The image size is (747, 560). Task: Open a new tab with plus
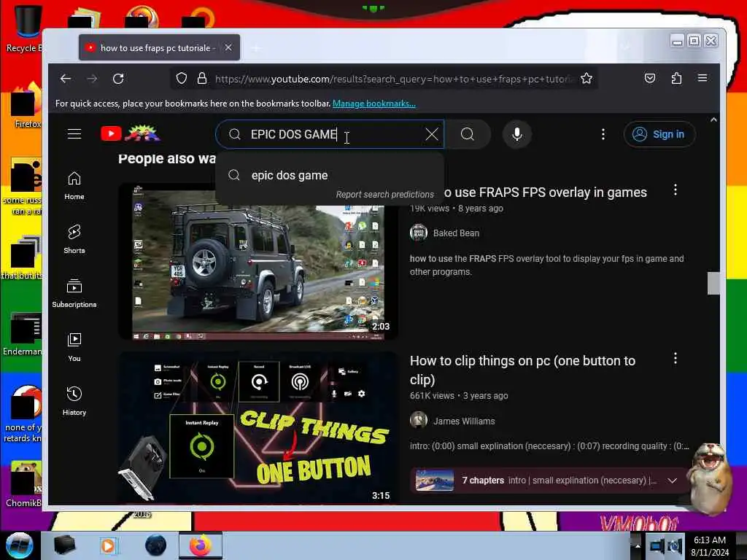pos(256,47)
